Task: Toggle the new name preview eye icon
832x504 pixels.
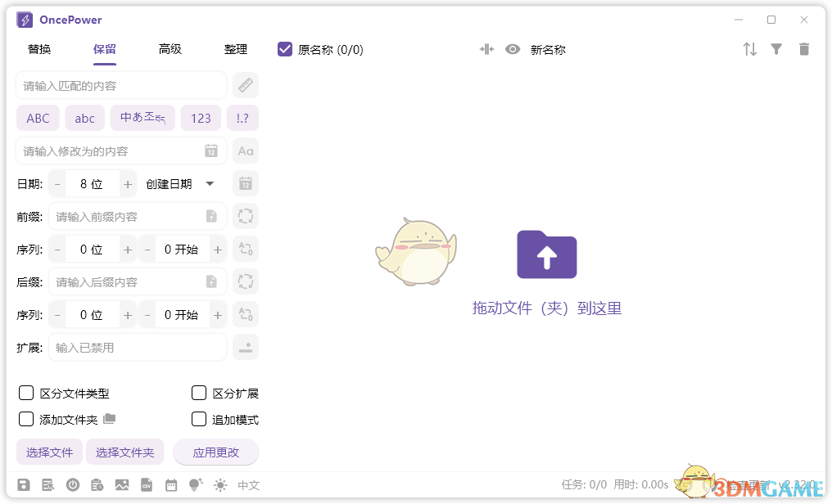Action: (x=513, y=49)
